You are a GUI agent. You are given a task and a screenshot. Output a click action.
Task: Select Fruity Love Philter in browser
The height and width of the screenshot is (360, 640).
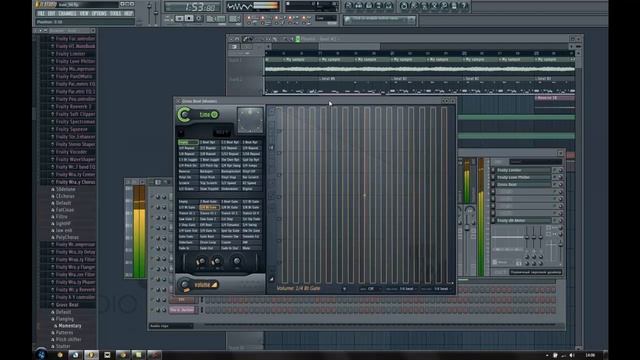coord(75,61)
